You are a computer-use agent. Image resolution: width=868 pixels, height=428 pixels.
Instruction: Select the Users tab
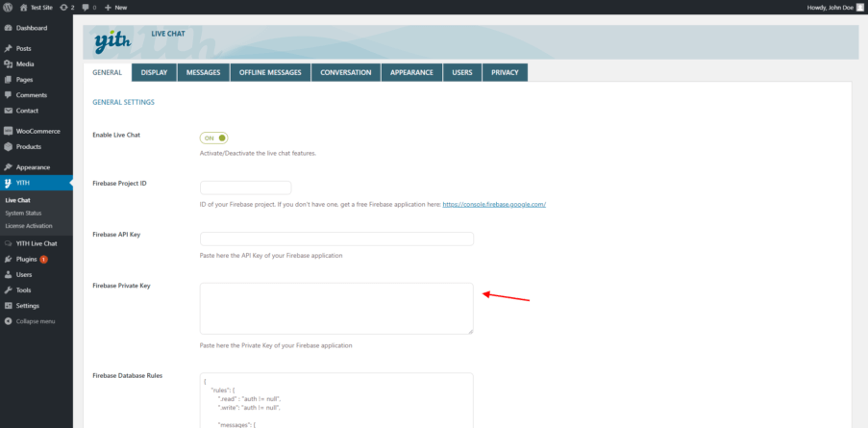pyautogui.click(x=462, y=72)
